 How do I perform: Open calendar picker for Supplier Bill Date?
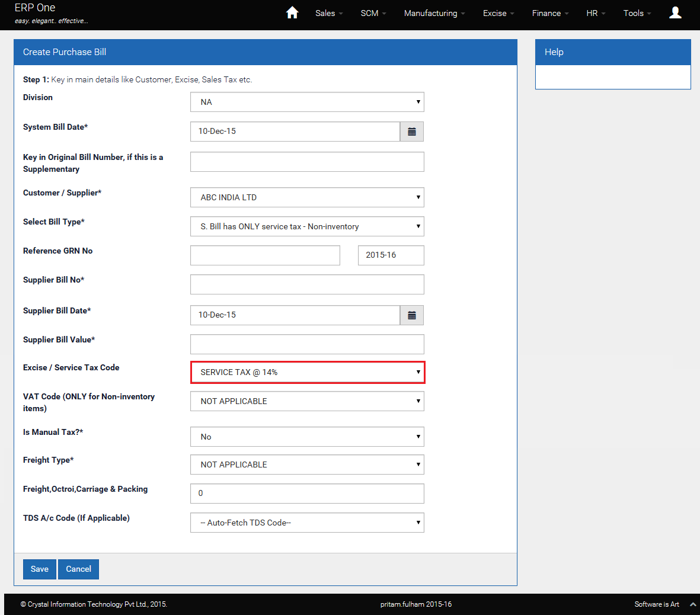pos(411,316)
